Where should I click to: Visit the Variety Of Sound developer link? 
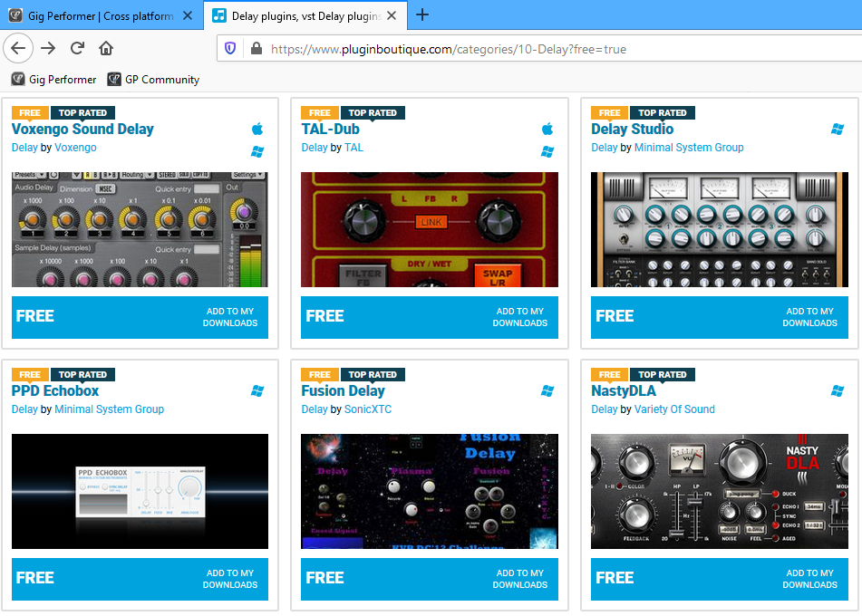(674, 409)
